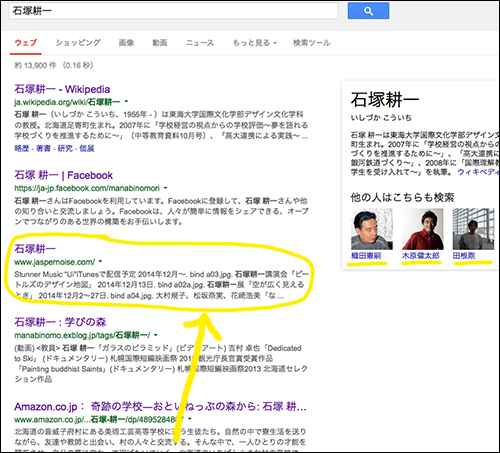Expand arrow next to www.jaspernoise.com URL
The image size is (500, 453).
pyautogui.click(x=100, y=262)
